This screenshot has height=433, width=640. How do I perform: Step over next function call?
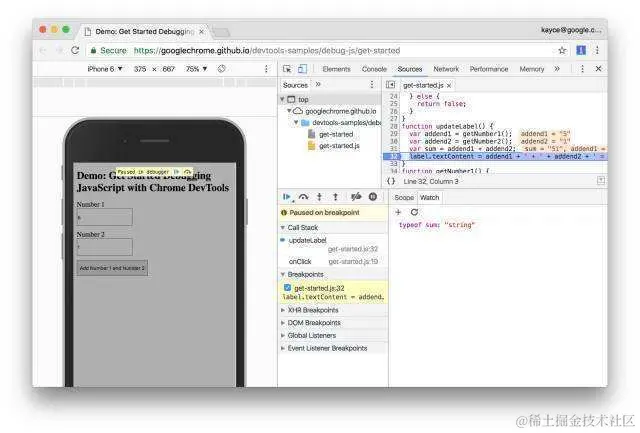[x=303, y=197]
